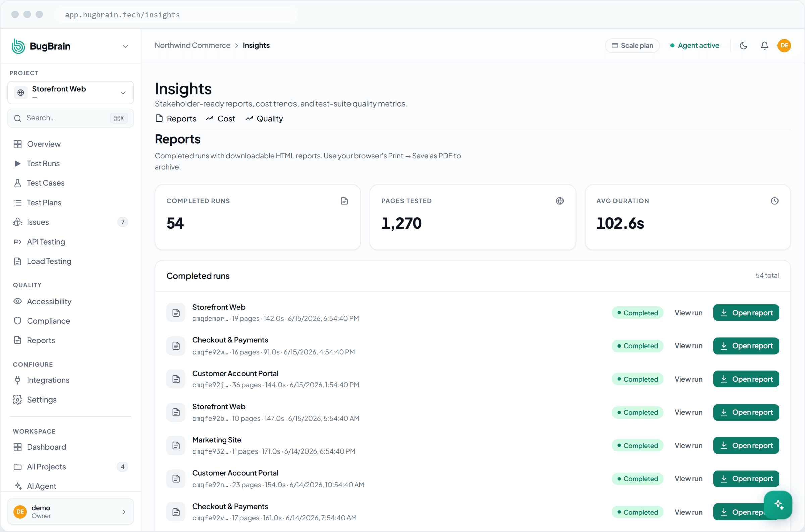This screenshot has height=532, width=805.
Task: Open report for Customer Account Portal 36 pages
Action: [746, 379]
